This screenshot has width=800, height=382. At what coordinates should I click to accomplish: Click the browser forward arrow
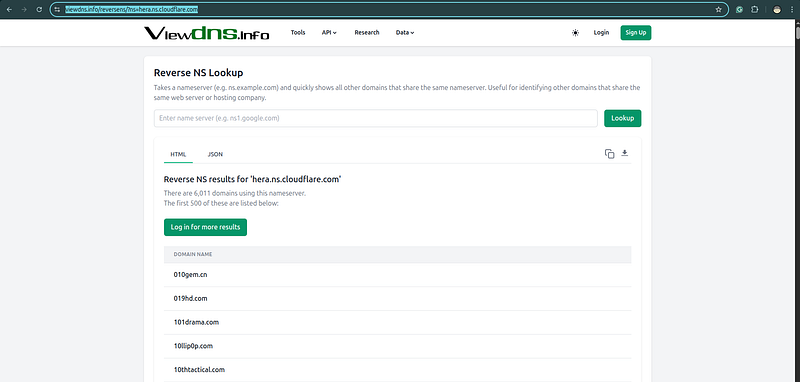pos(24,9)
